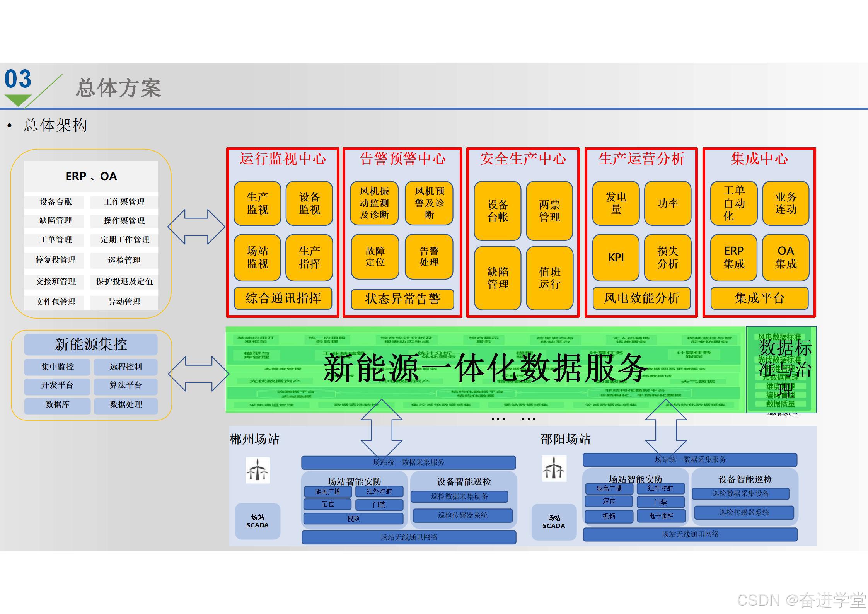Click the 状态异常告警 bar
Viewport: 868px width, 614px height.
click(402, 299)
